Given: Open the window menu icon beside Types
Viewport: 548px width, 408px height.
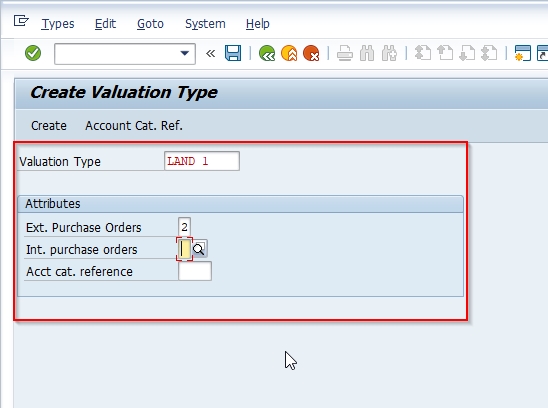Looking at the screenshot, I should [x=21, y=21].
